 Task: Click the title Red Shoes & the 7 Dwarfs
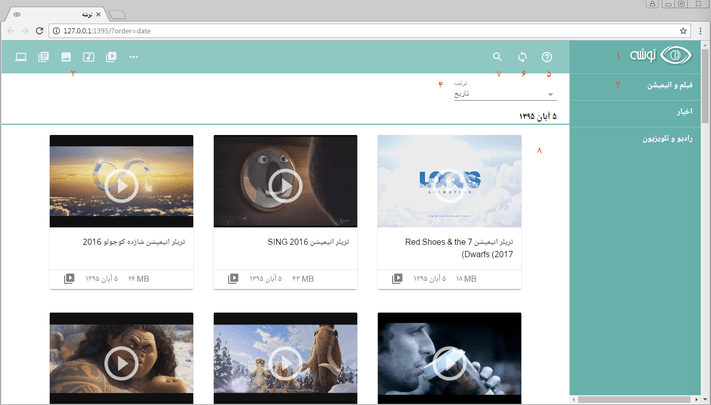click(459, 248)
